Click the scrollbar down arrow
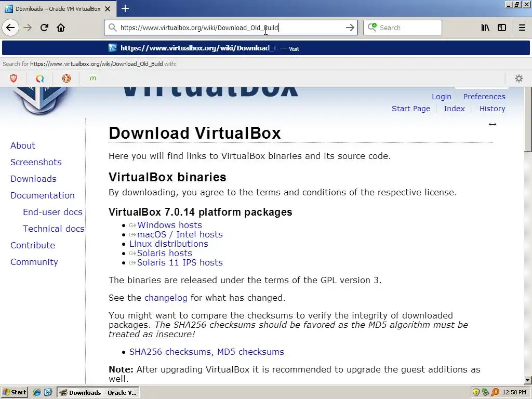532x399 pixels. [528, 380]
